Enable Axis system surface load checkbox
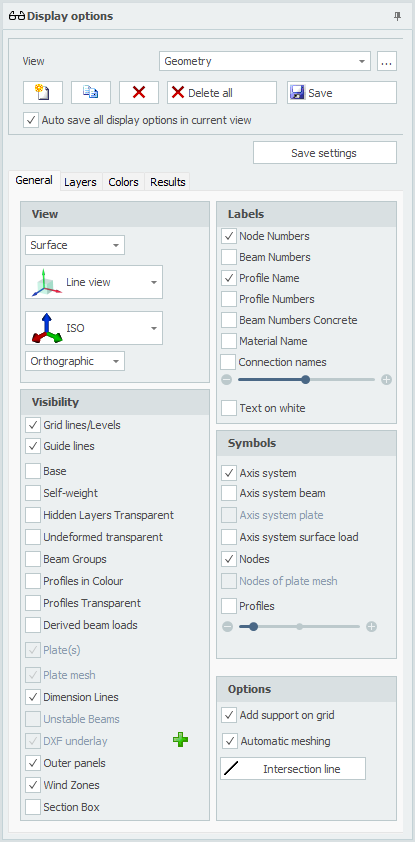 point(229,537)
